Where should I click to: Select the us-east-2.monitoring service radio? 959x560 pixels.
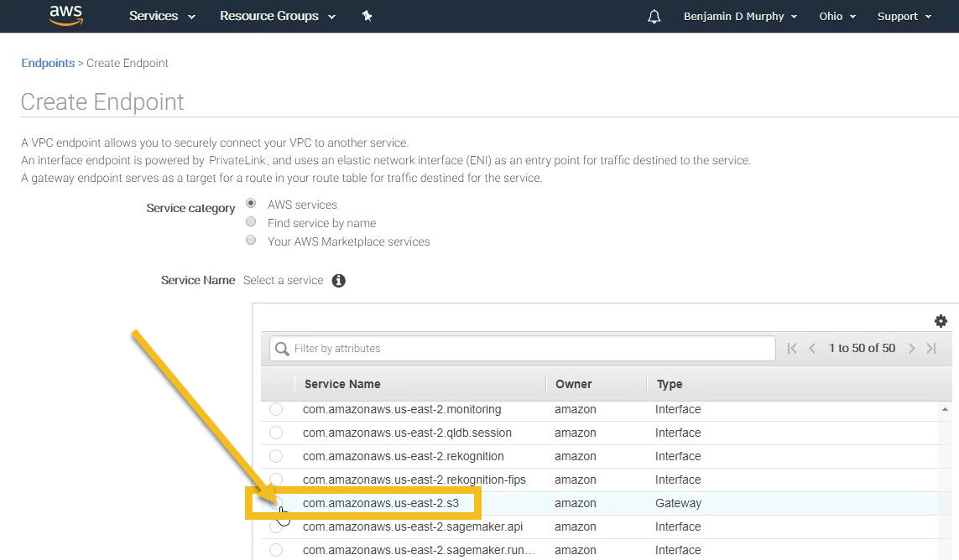tap(276, 409)
